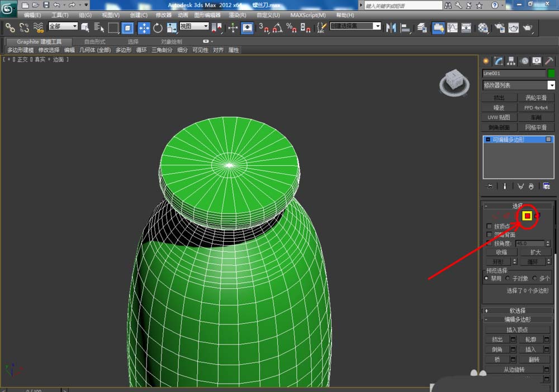Switch to the 自由形式 ribbon tab

pyautogui.click(x=94, y=42)
